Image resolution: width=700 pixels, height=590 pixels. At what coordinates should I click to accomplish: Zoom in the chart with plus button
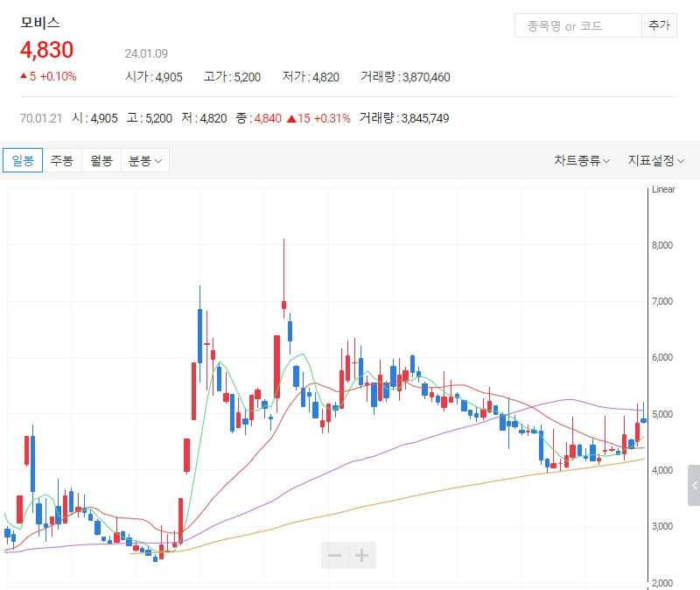tap(362, 556)
